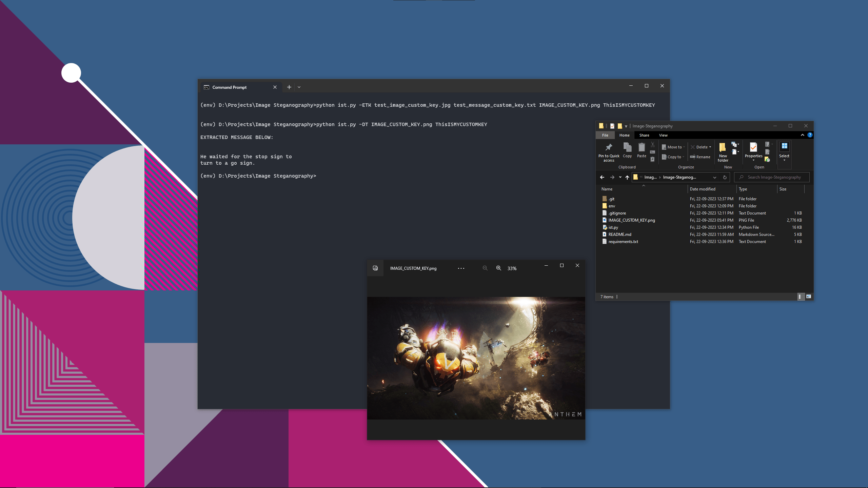
Task: Open the Copy to dropdown
Action: pos(673,157)
